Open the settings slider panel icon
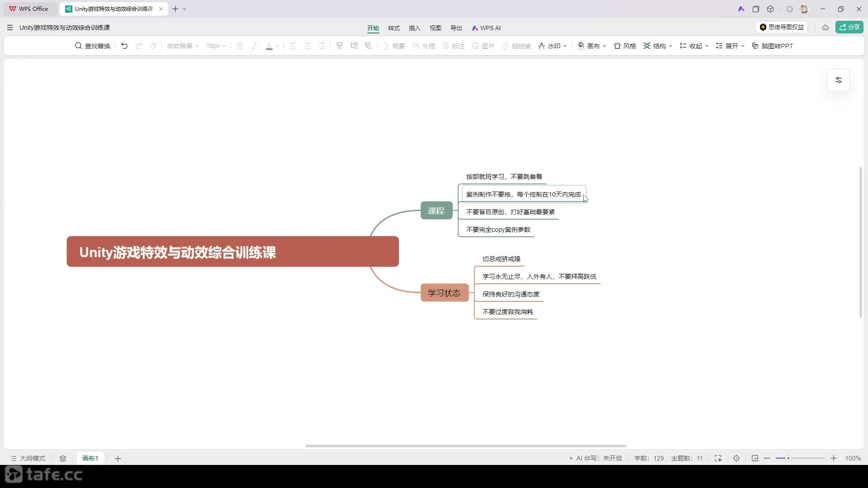 click(x=838, y=80)
